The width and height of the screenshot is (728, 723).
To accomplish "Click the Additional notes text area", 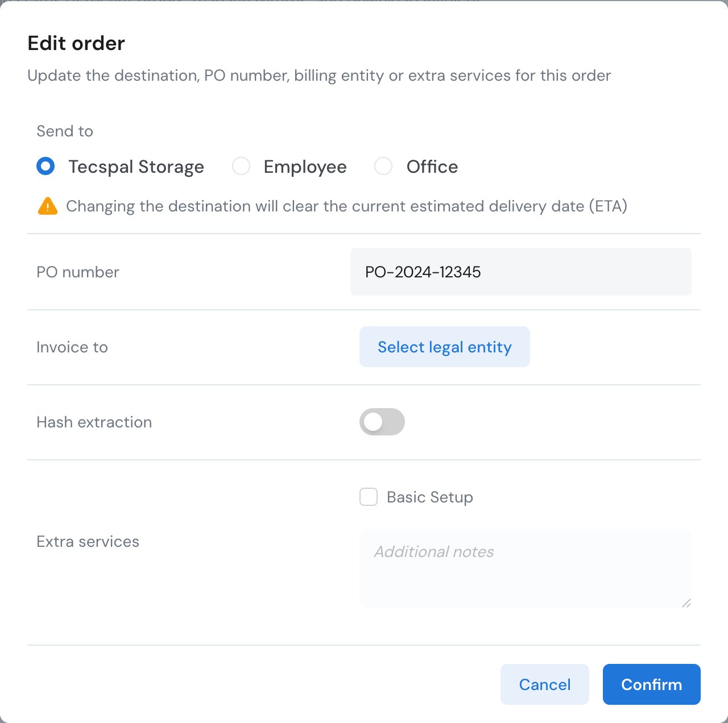I will point(526,568).
